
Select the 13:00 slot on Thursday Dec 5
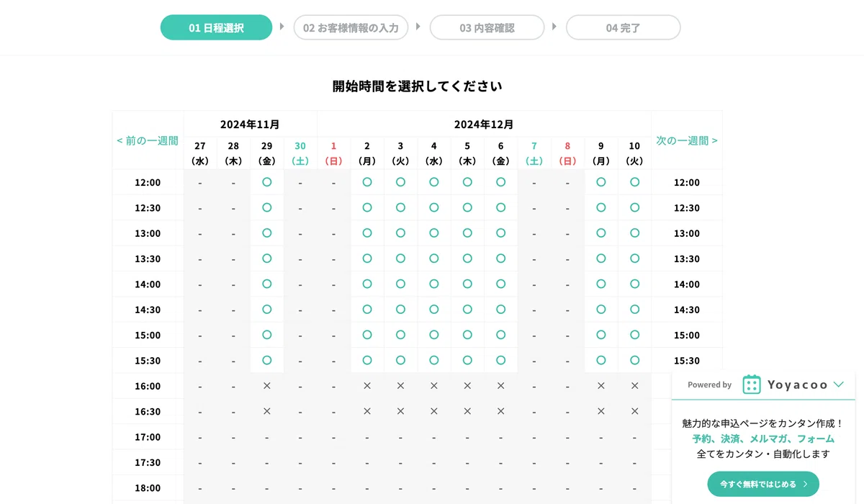(x=467, y=233)
